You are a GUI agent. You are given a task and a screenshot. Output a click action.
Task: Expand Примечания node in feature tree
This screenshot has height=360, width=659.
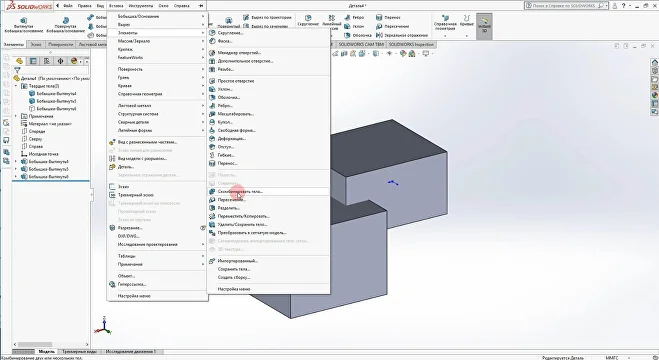coord(16,116)
